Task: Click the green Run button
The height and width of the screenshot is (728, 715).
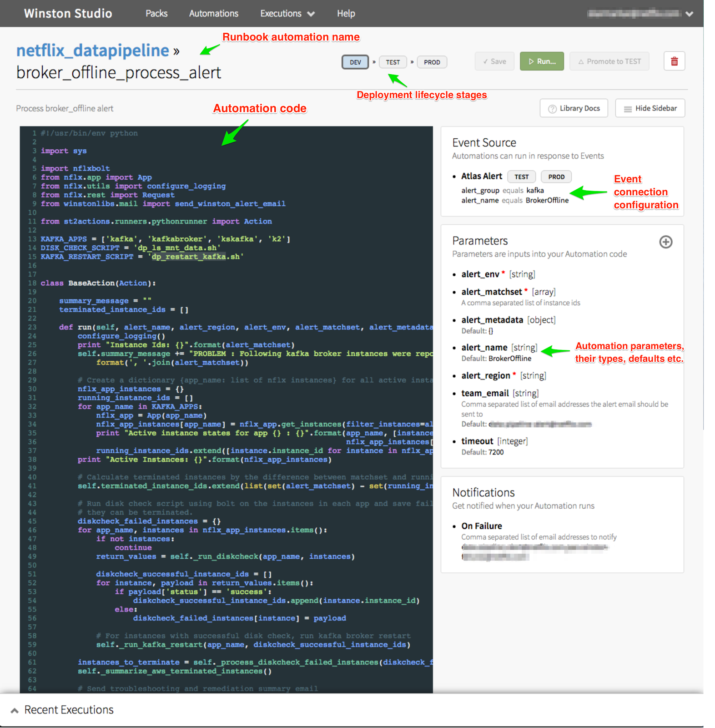Action: pos(542,61)
